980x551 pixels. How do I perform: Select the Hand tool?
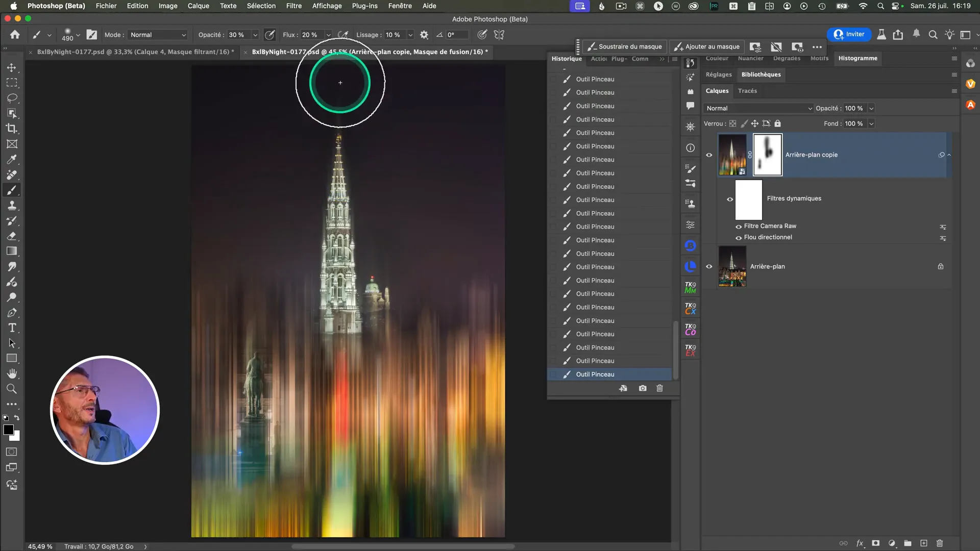pos(12,373)
